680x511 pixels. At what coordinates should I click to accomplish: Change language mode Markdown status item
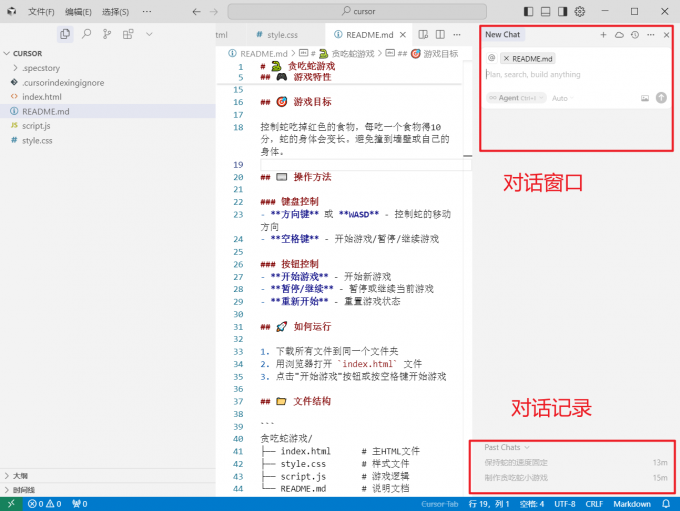[x=632, y=504]
